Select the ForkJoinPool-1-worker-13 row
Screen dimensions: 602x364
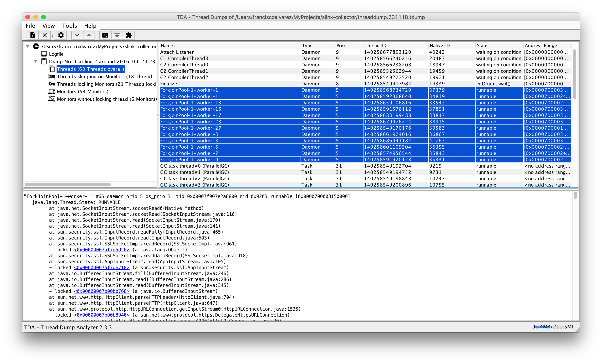pos(365,103)
